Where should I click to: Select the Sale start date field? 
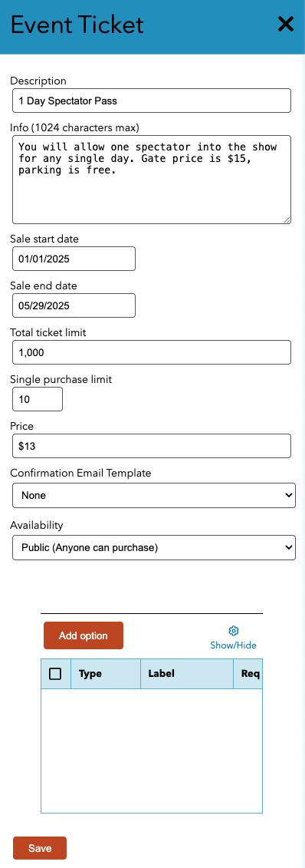pos(74,259)
